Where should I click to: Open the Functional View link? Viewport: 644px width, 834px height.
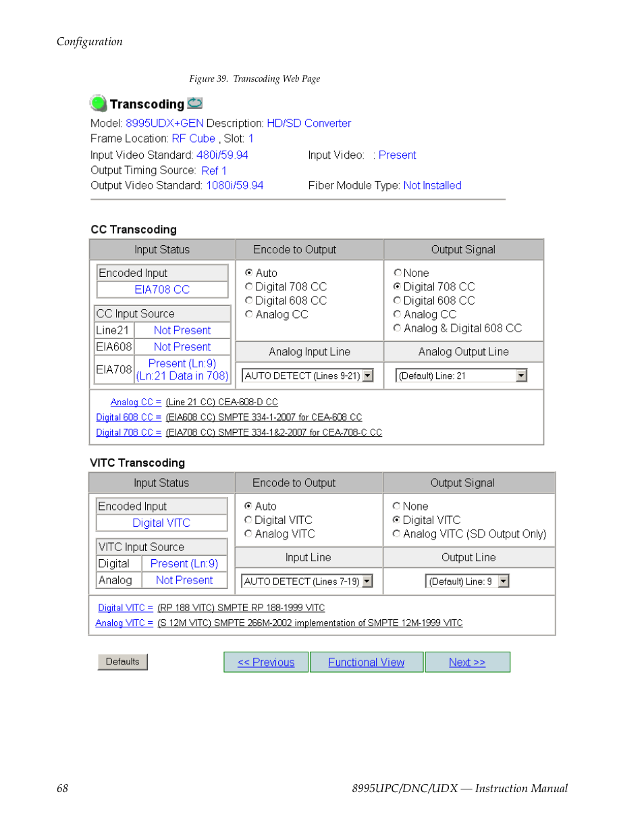(367, 662)
